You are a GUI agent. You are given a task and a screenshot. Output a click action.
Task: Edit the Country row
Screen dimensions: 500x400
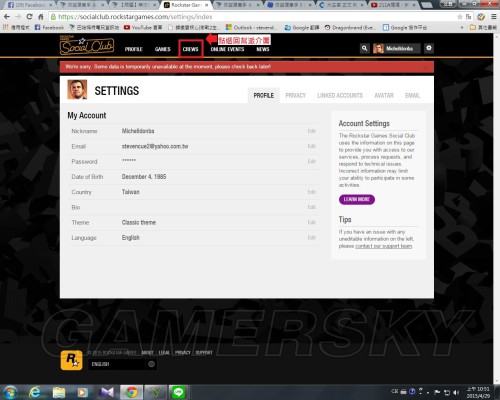coord(311,192)
